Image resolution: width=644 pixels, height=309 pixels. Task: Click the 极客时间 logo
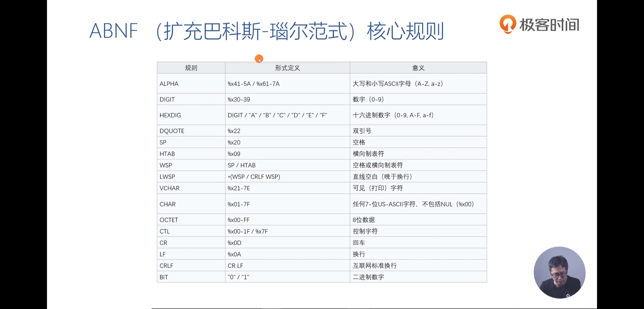coord(539,24)
